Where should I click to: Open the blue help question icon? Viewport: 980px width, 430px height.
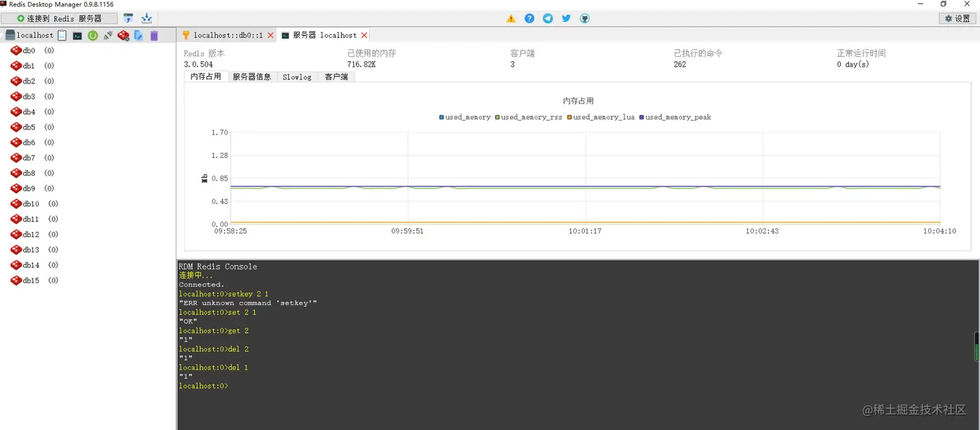click(530, 19)
